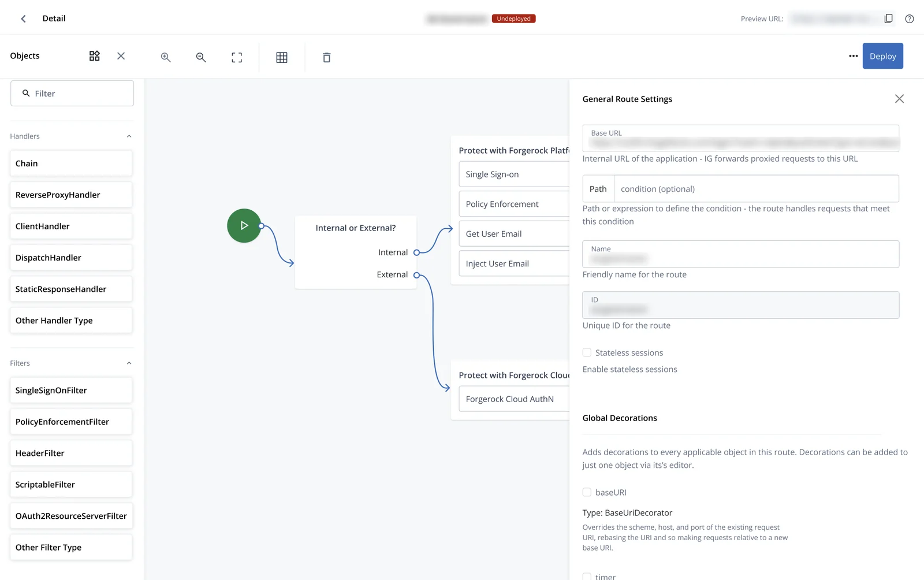The width and height of the screenshot is (924, 580).
Task: Collapse the Filters section
Action: (x=129, y=363)
